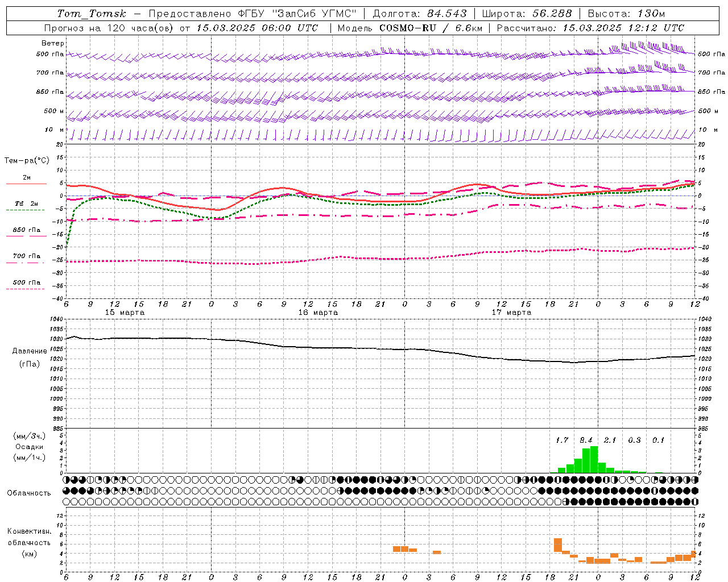Click the Осадки precipitation label
This screenshot has height=582, width=728.
(30, 447)
